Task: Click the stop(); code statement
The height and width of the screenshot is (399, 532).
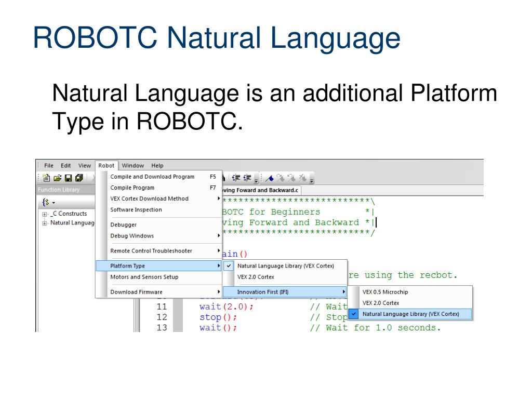Action: point(218,317)
